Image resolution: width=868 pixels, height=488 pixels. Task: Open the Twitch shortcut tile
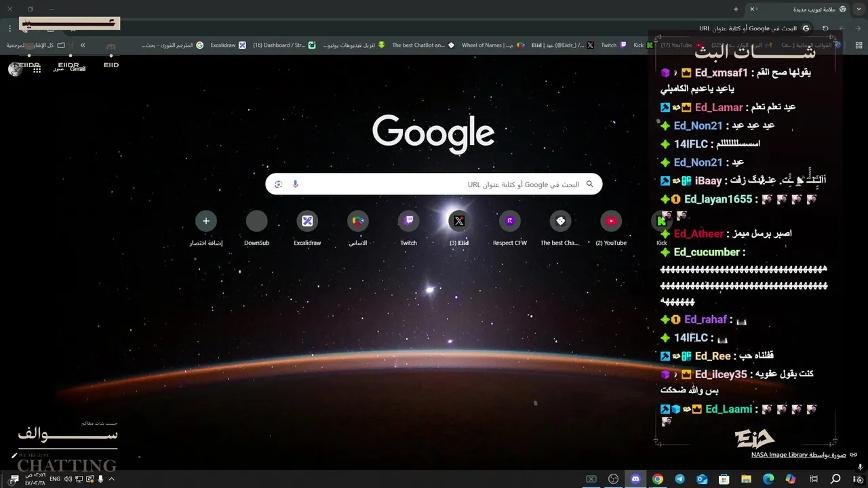[x=408, y=228]
